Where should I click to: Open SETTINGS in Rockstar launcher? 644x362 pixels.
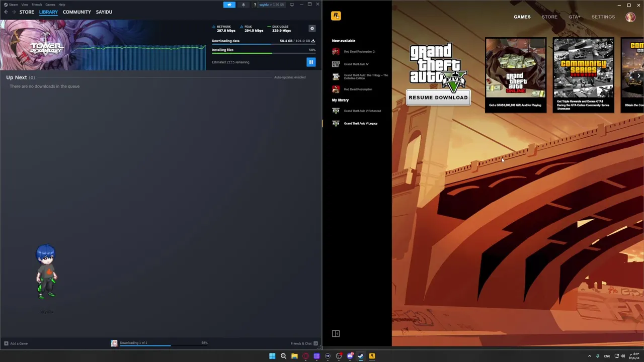603,17
